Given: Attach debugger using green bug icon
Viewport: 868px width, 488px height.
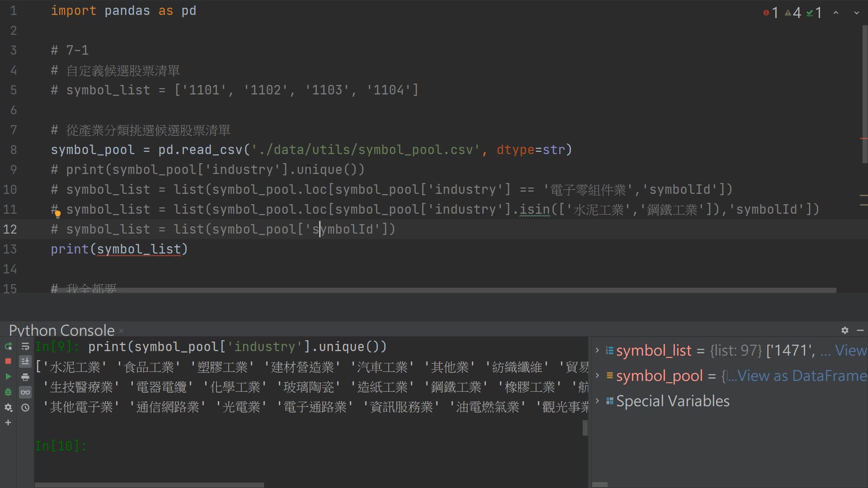Looking at the screenshot, I should [x=8, y=392].
